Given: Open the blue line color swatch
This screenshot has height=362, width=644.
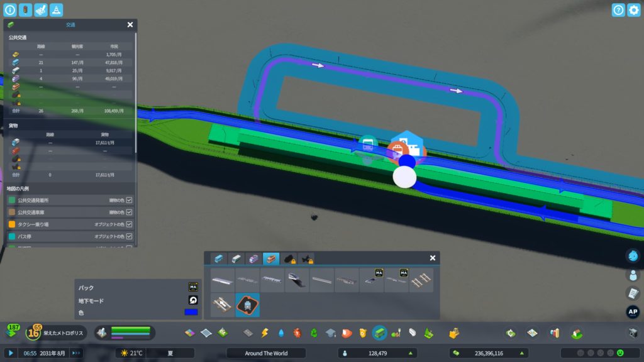Looking at the screenshot, I should tap(191, 312).
